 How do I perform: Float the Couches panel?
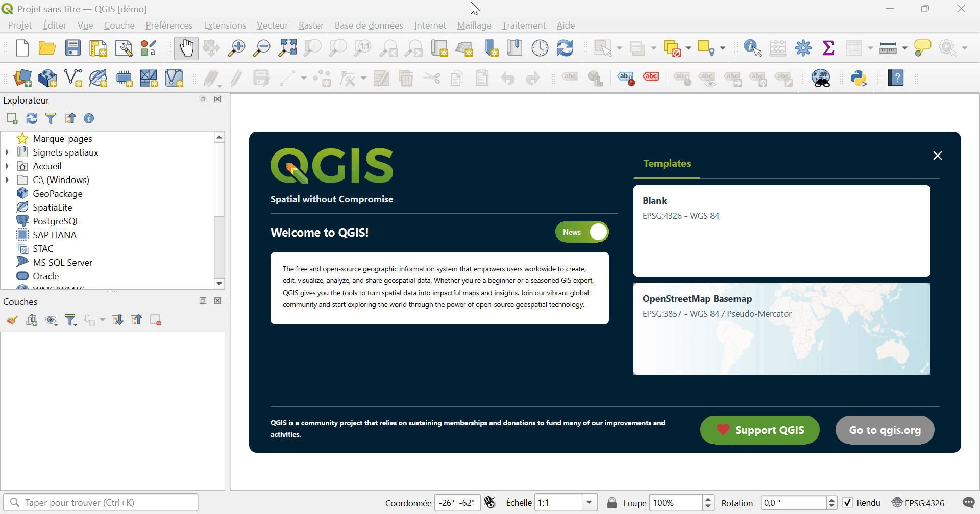tap(203, 301)
